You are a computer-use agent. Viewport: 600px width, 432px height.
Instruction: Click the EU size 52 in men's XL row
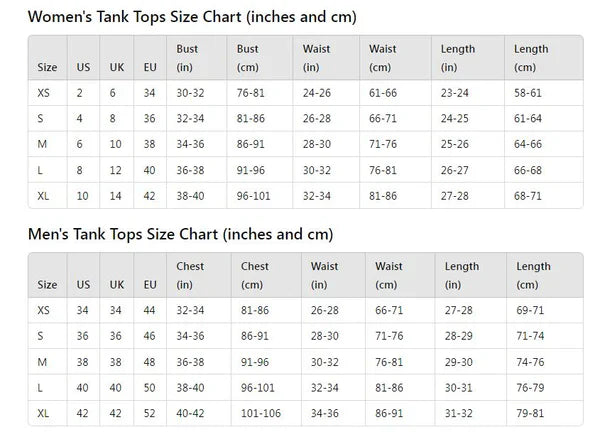tap(149, 413)
